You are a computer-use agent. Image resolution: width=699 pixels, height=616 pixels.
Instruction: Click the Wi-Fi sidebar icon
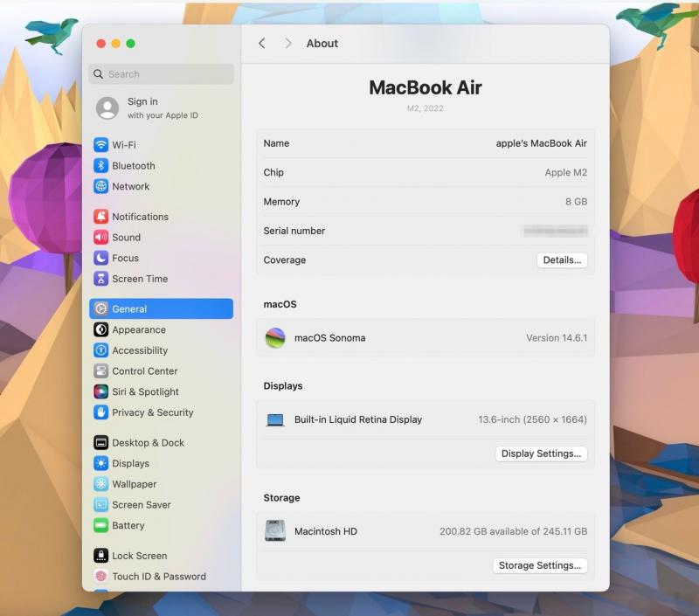(x=101, y=145)
